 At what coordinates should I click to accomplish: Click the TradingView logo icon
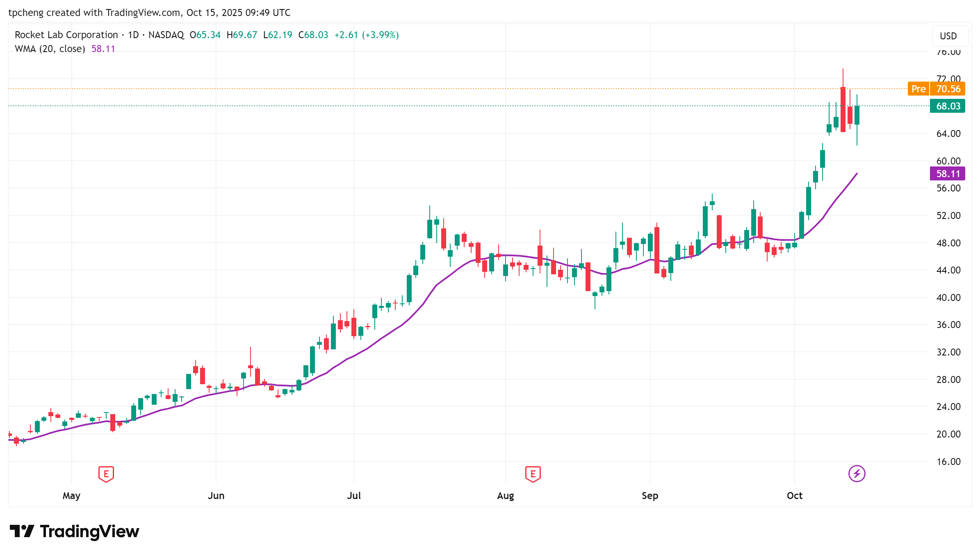click(x=22, y=531)
